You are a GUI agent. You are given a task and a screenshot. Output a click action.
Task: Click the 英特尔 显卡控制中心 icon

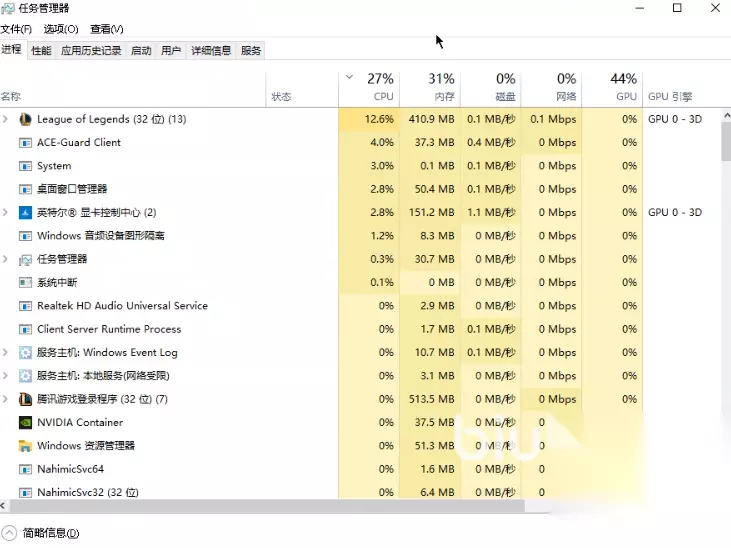tap(25, 213)
